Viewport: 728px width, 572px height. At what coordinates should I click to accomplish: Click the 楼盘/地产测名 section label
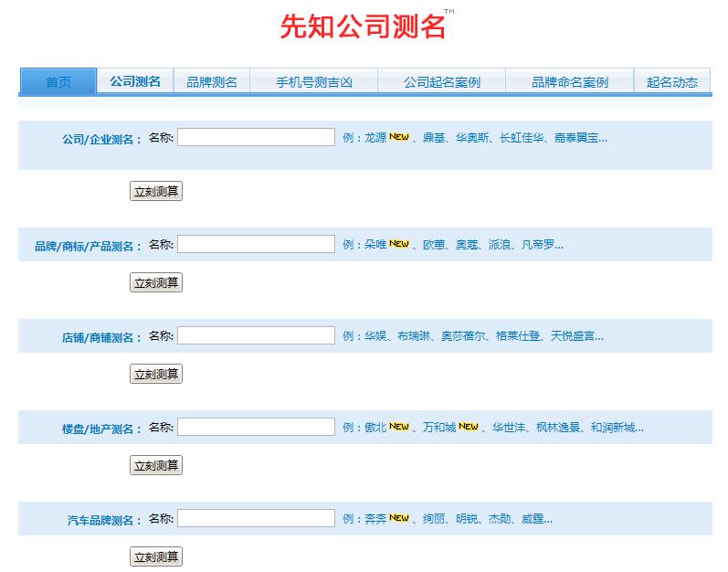point(101,429)
